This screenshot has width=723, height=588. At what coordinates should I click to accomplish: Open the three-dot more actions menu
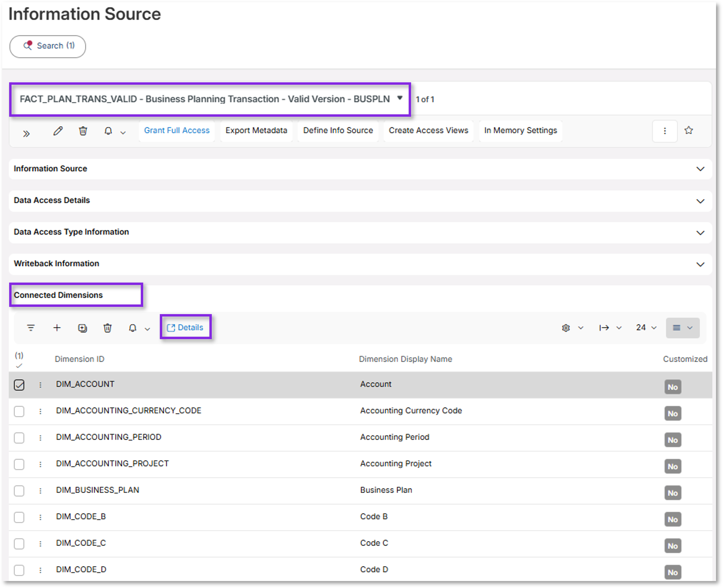665,131
